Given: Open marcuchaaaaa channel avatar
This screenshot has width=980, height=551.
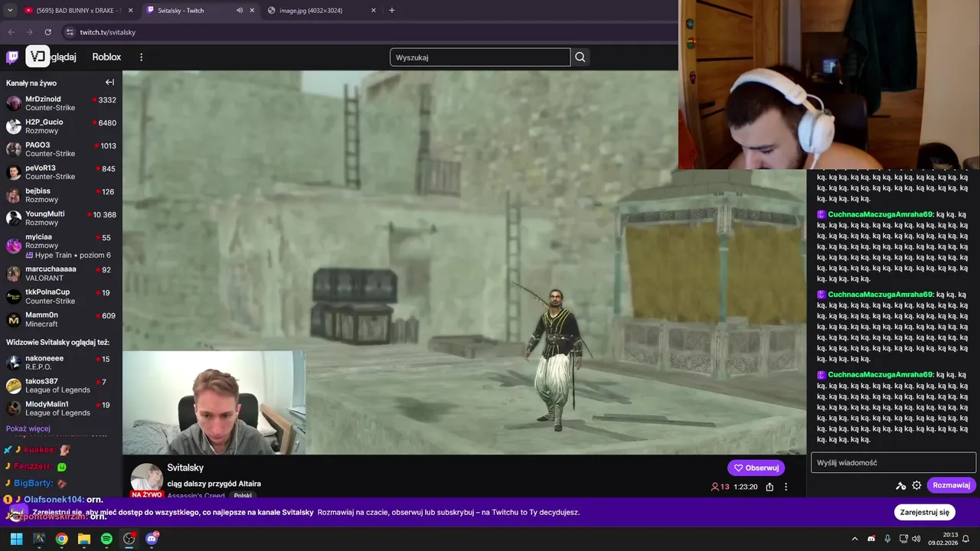Looking at the screenshot, I should (x=14, y=273).
